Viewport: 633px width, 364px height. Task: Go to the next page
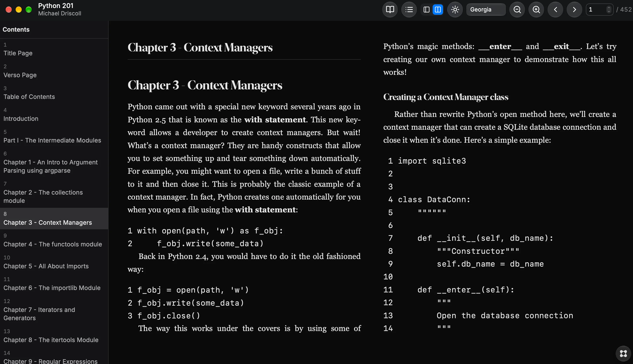click(574, 10)
